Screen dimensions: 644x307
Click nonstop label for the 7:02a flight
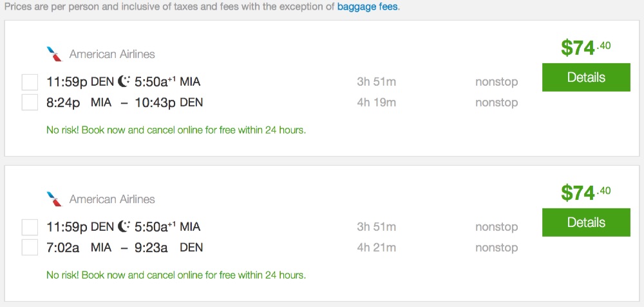click(x=496, y=248)
